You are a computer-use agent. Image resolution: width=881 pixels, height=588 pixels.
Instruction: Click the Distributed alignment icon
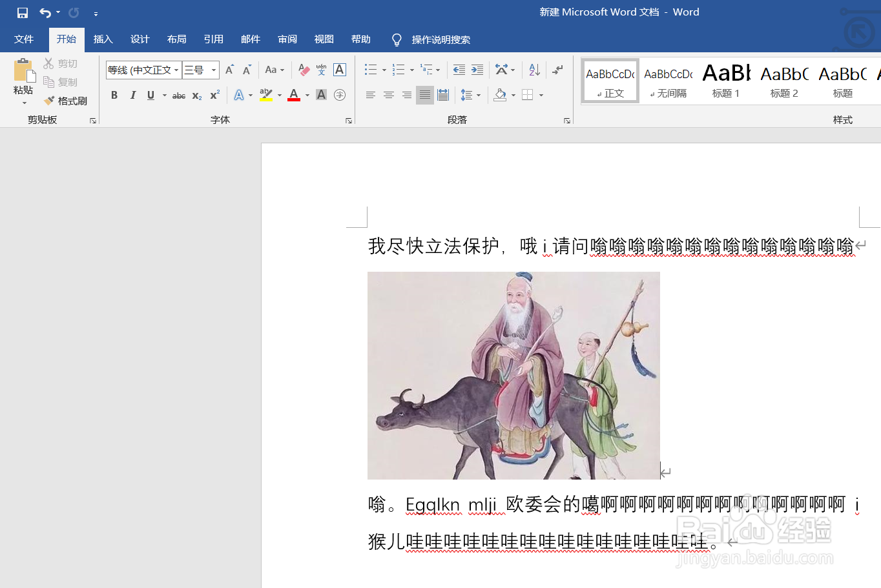[x=443, y=95]
